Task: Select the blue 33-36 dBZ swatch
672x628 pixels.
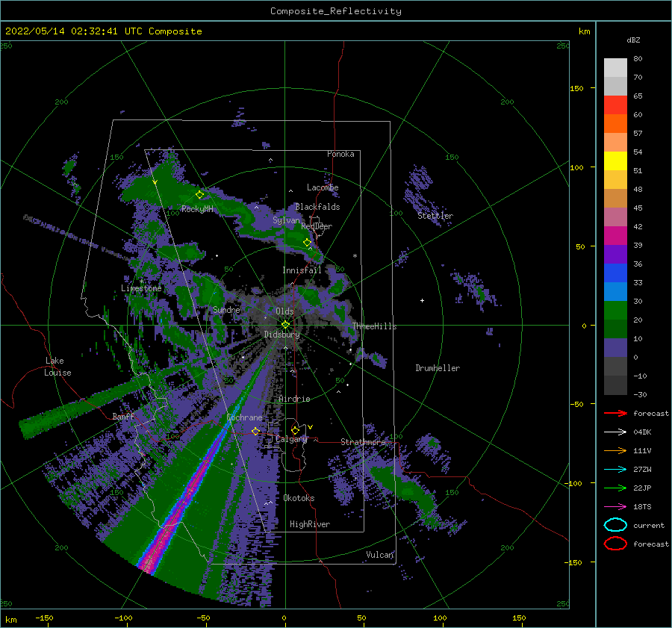Action: click(x=615, y=273)
